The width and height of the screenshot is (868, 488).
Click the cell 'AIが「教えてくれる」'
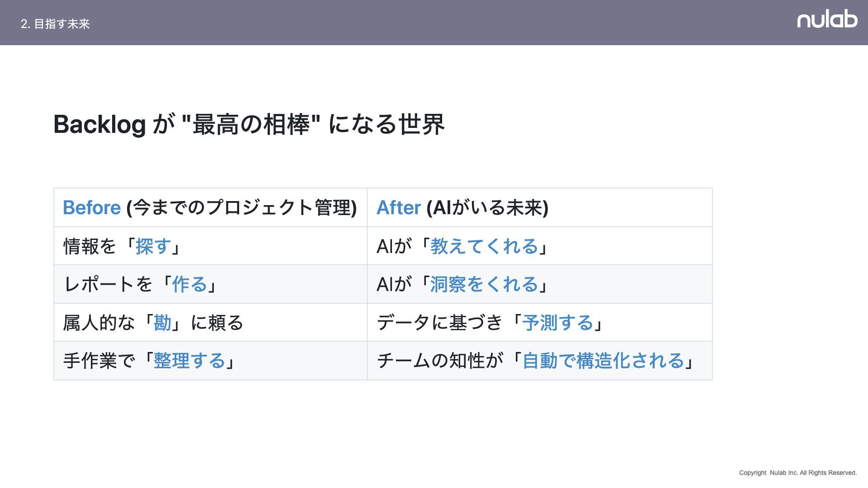tap(540, 246)
